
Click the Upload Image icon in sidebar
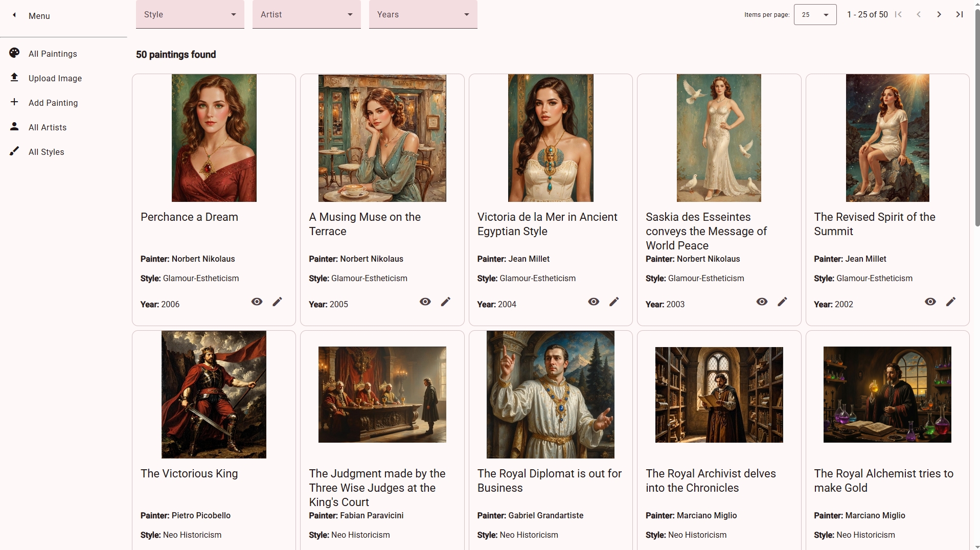[x=14, y=78]
